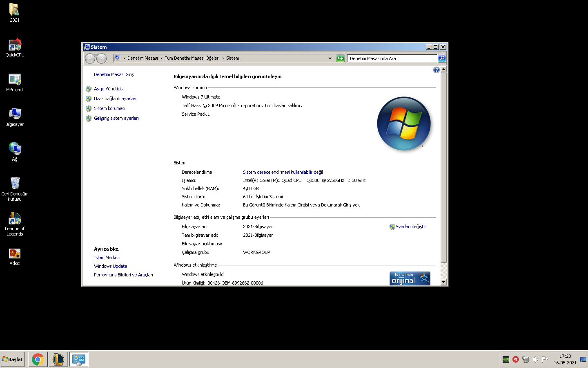The width and height of the screenshot is (588, 368).
Task: Click the Sistem breadcrumb item
Action: (x=233, y=58)
